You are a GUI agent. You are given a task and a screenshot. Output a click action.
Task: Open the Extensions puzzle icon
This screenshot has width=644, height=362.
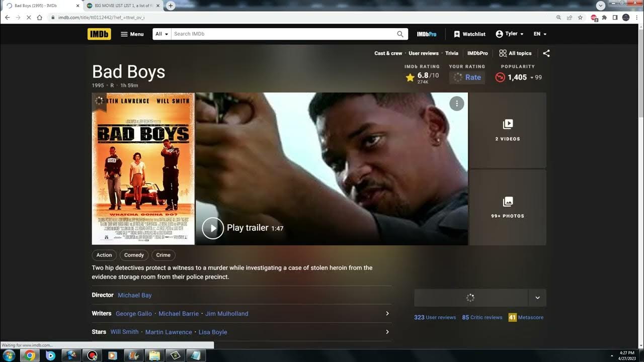coord(604,17)
